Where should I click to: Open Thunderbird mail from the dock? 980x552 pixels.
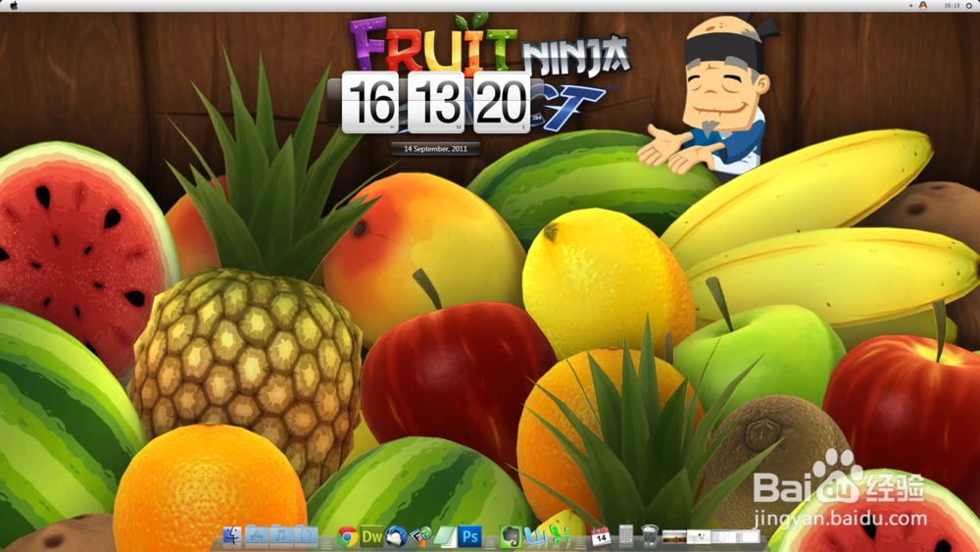click(x=396, y=536)
